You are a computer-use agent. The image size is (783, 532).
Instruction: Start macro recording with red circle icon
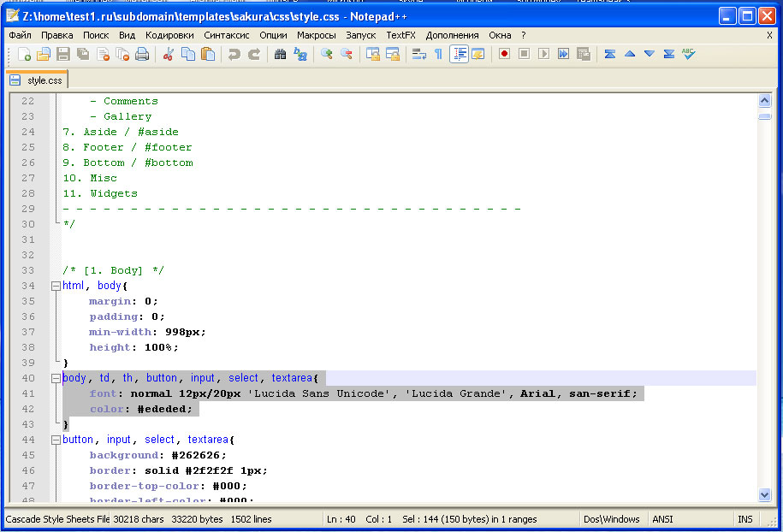click(x=505, y=54)
